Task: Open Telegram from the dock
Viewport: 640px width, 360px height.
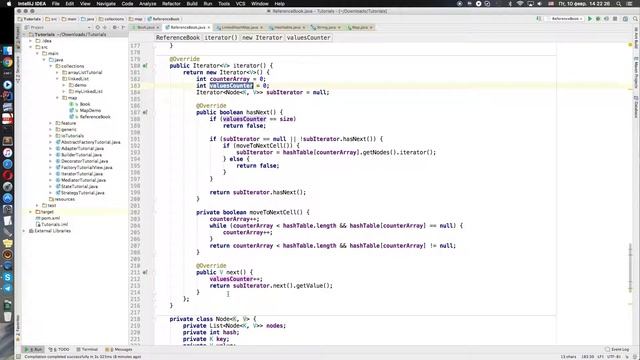Action: tap(7, 289)
